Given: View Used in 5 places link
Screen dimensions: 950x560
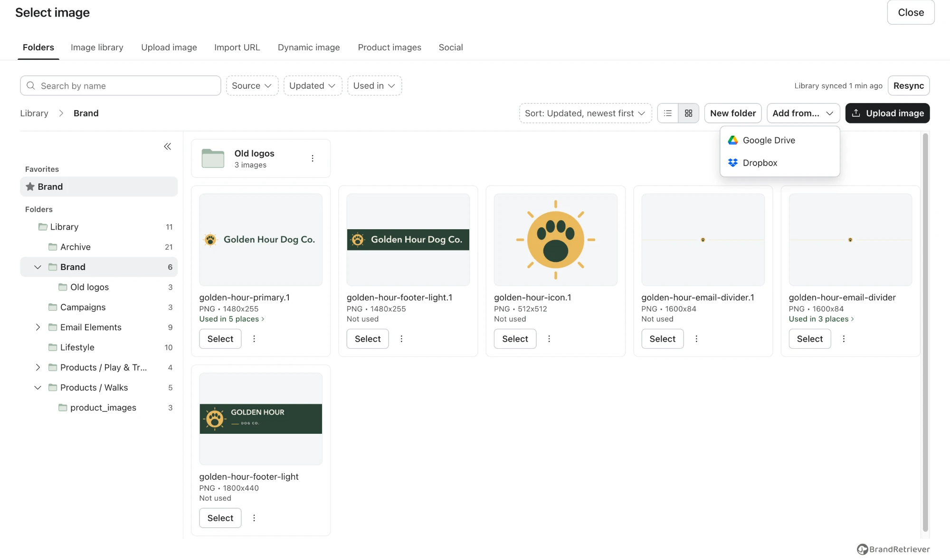Looking at the screenshot, I should pos(232,319).
